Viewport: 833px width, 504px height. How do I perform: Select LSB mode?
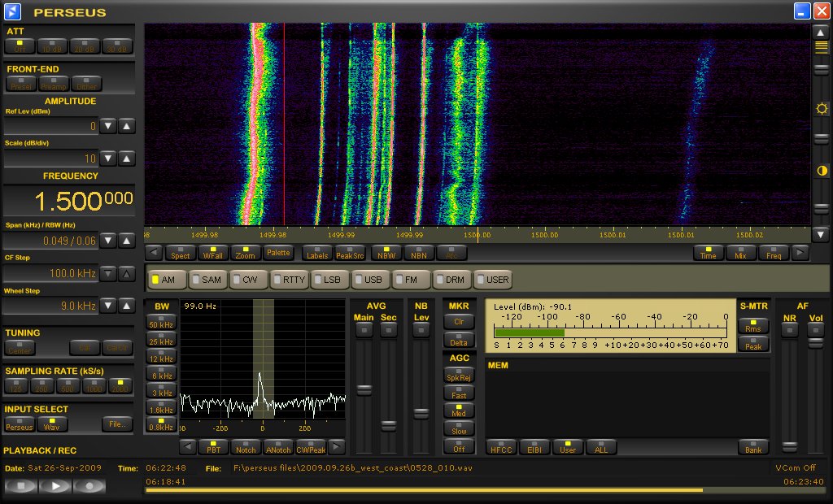(329, 280)
